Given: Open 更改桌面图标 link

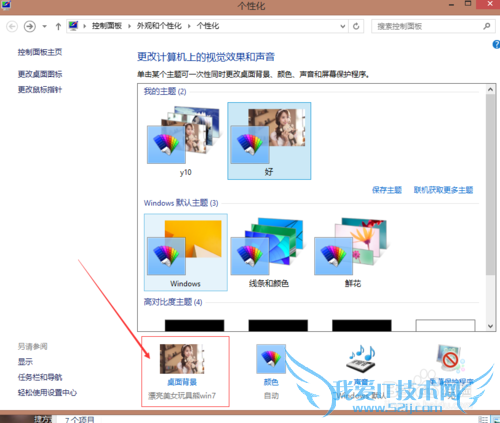Looking at the screenshot, I should (40, 74).
